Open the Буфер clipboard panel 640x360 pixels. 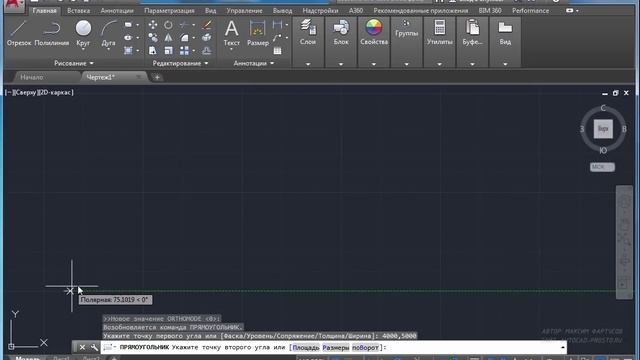pyautogui.click(x=472, y=32)
